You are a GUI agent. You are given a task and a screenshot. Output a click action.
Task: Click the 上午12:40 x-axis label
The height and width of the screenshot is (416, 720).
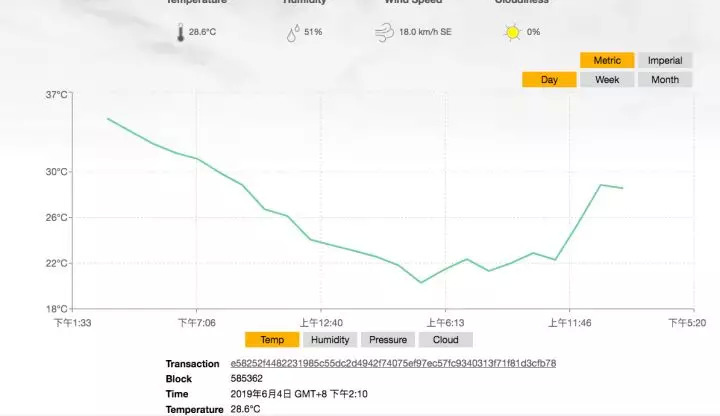click(x=321, y=323)
